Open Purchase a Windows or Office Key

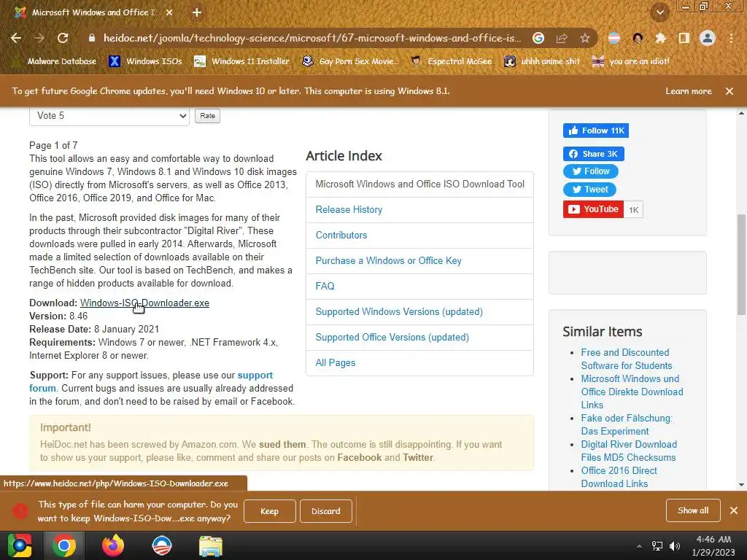click(x=388, y=261)
